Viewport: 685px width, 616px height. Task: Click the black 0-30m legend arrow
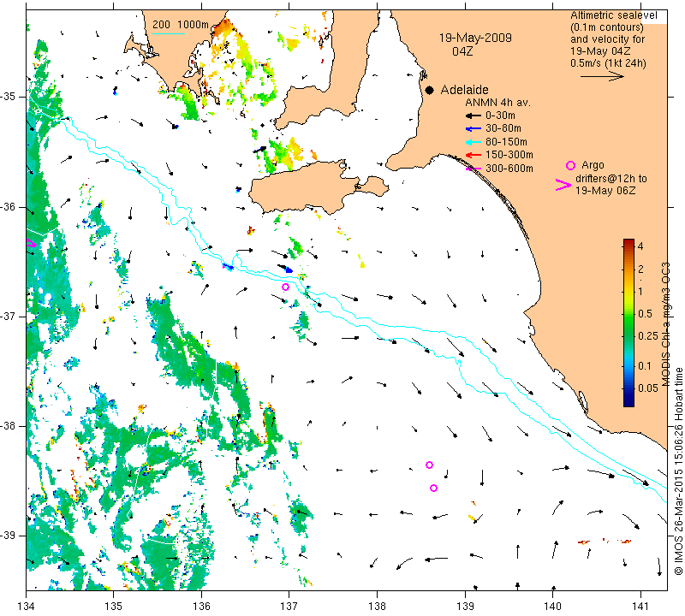tap(474, 115)
